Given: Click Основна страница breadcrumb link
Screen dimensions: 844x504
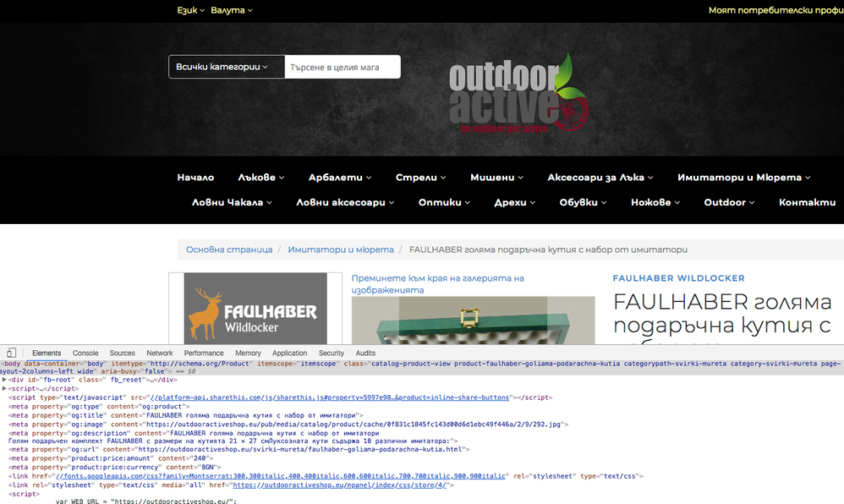Looking at the screenshot, I should (x=229, y=249).
